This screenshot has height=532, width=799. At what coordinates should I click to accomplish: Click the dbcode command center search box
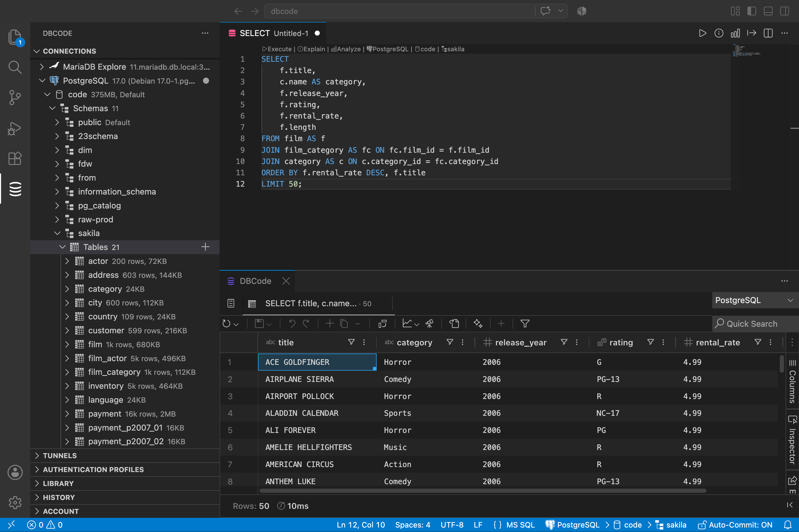[399, 11]
